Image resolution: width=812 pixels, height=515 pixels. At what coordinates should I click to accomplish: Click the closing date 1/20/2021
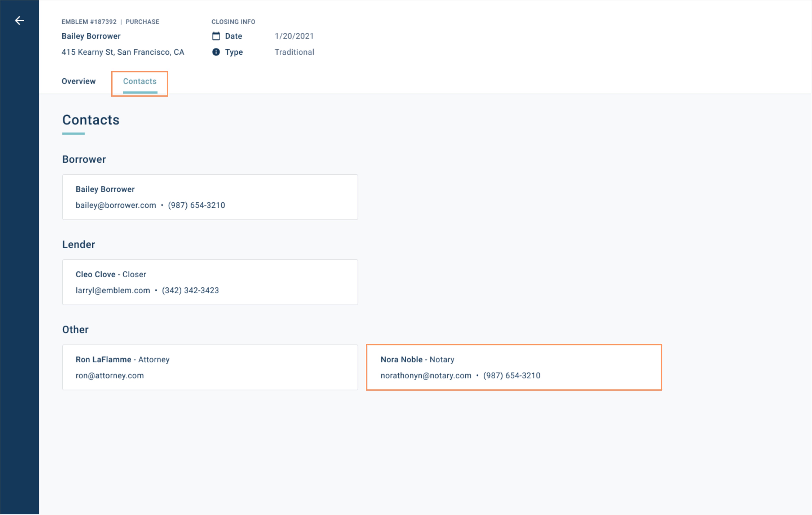[294, 36]
